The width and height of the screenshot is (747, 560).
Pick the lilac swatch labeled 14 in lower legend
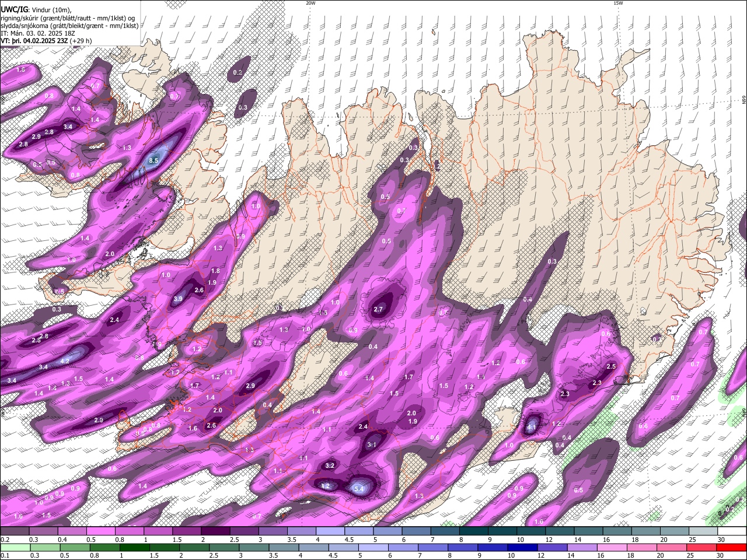click(x=582, y=547)
